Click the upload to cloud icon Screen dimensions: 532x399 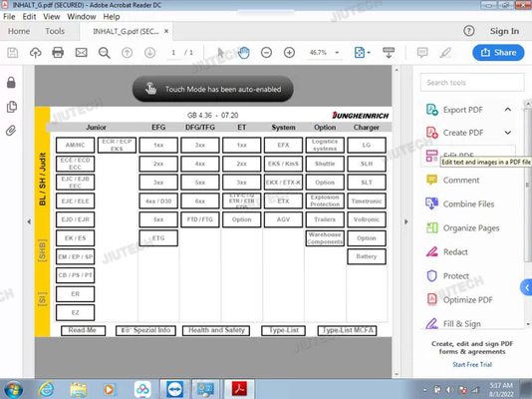coord(35,53)
